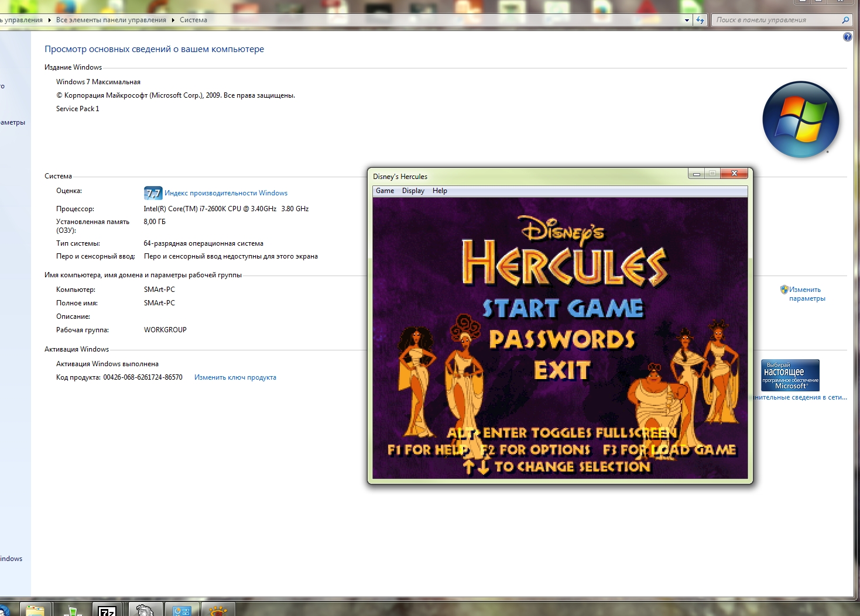Viewport: 860px width, 616px height.
Task: Open the Help menu in Hercules window
Action: point(440,191)
